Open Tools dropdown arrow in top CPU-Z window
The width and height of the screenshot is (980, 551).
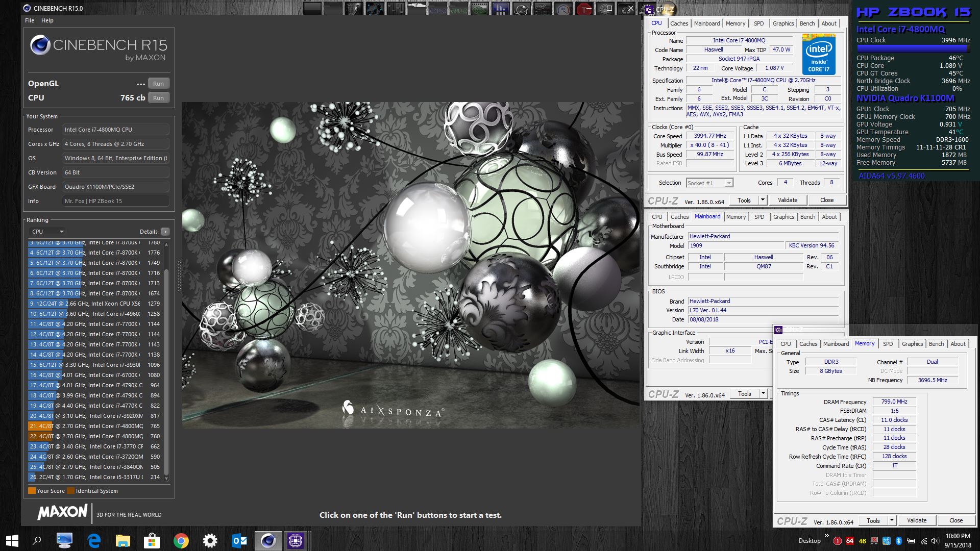click(x=763, y=200)
